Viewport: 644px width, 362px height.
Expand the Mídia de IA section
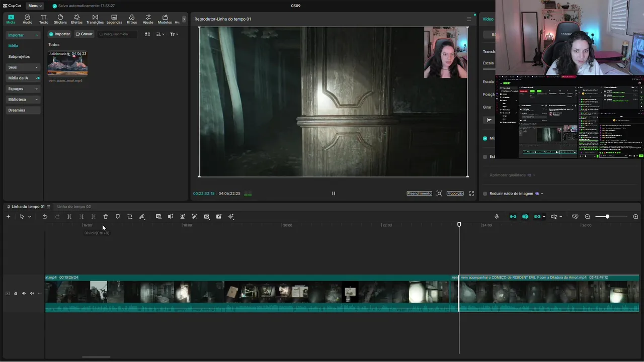[x=23, y=78]
